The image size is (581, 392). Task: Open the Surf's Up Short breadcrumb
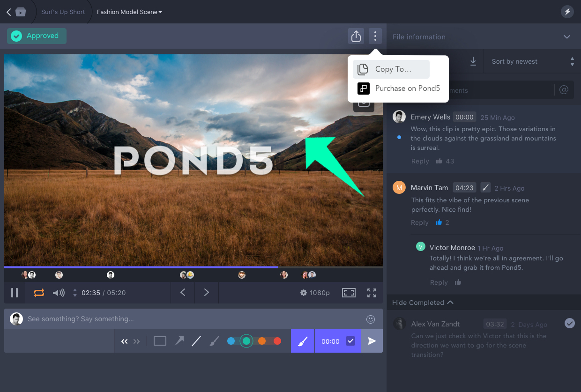click(x=63, y=12)
